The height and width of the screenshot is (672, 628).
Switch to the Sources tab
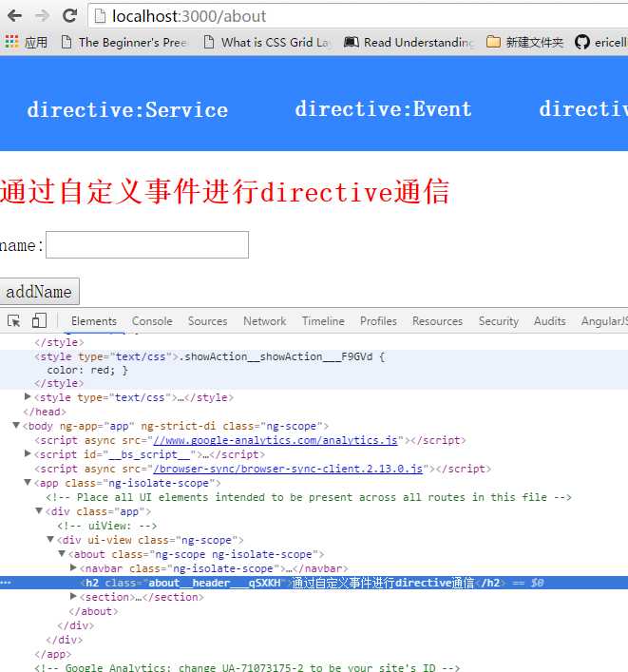(207, 321)
